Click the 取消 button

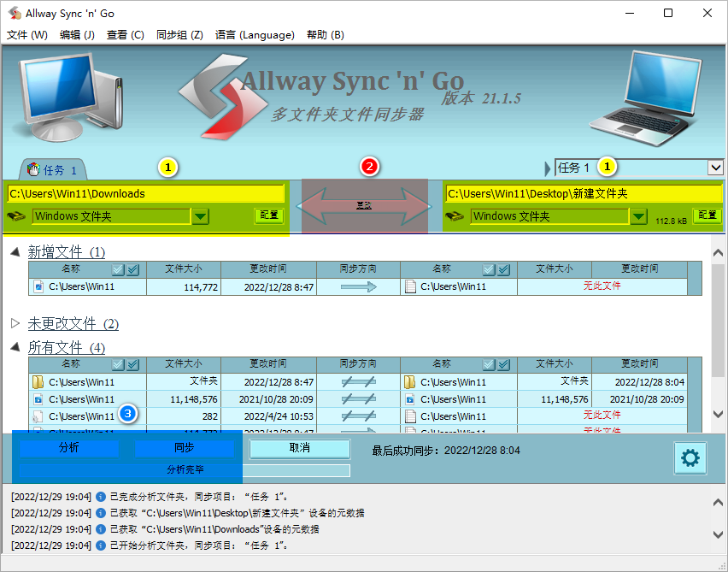(299, 448)
